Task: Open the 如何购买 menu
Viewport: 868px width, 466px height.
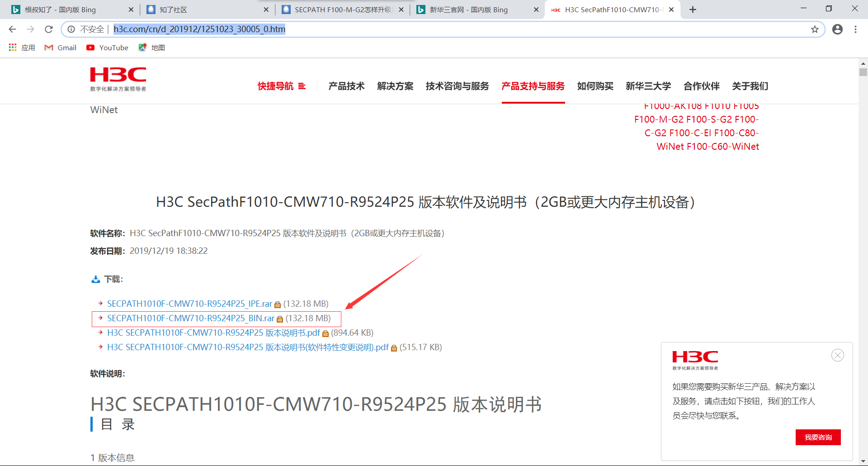Action: click(x=595, y=86)
